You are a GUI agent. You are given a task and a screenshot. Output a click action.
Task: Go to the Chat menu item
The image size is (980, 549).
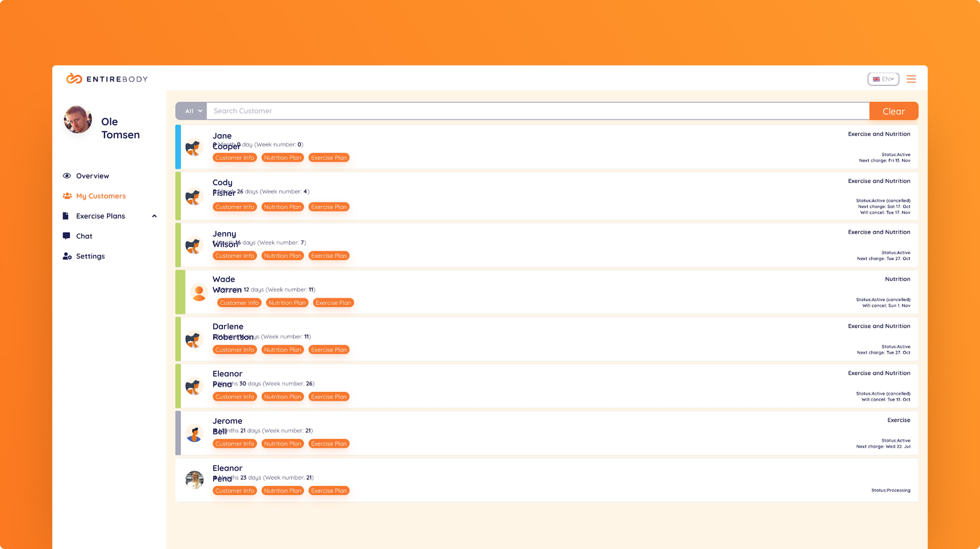point(84,236)
